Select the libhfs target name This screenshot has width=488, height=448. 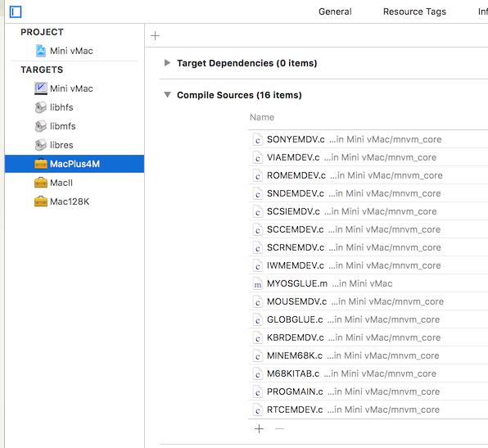click(61, 107)
